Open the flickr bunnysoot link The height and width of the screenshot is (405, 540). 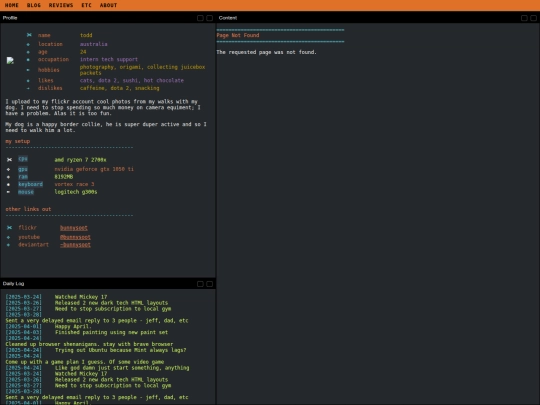tap(74, 228)
